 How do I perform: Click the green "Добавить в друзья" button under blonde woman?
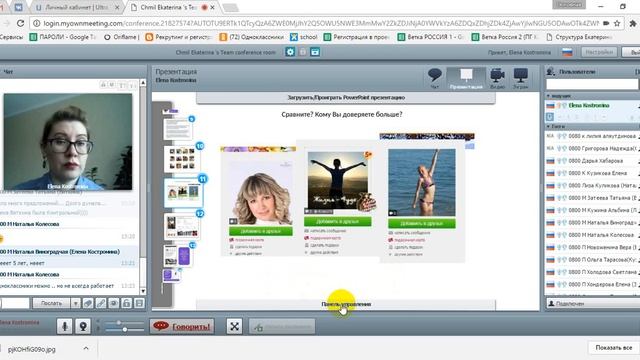[261, 231]
